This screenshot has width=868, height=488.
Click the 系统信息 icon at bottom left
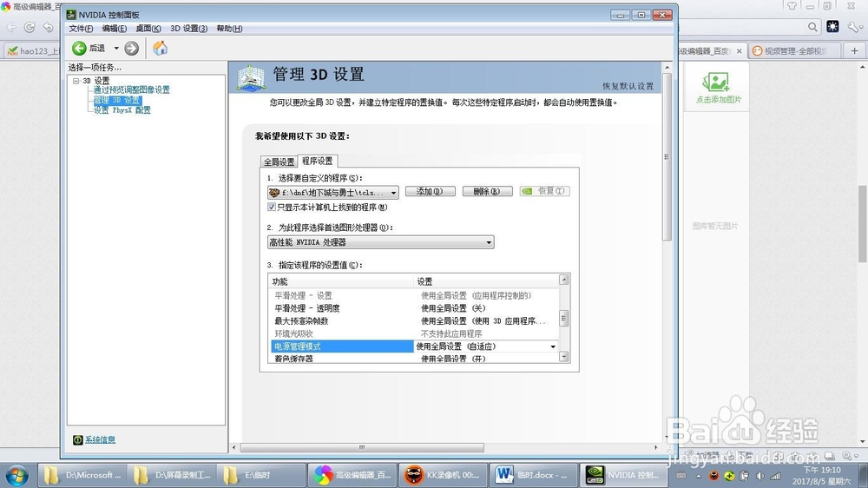click(77, 440)
